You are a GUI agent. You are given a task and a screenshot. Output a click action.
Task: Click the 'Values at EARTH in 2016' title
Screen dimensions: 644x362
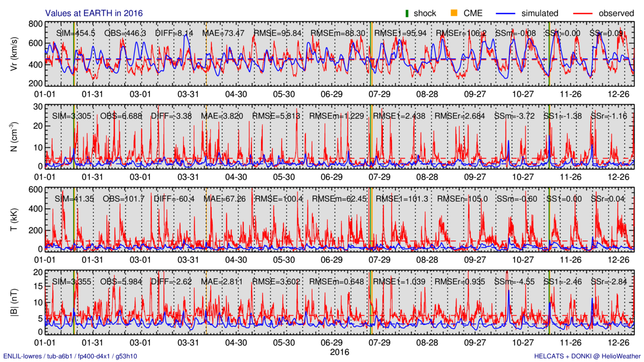click(x=94, y=13)
